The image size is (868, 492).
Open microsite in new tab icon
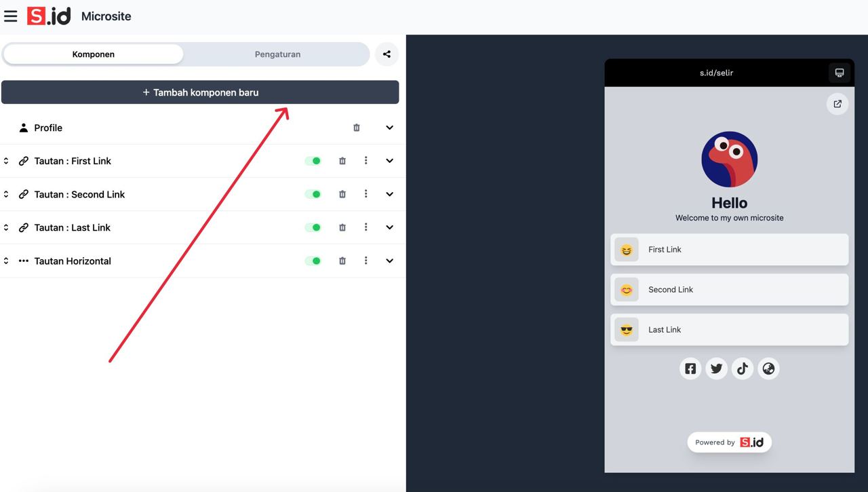point(837,104)
